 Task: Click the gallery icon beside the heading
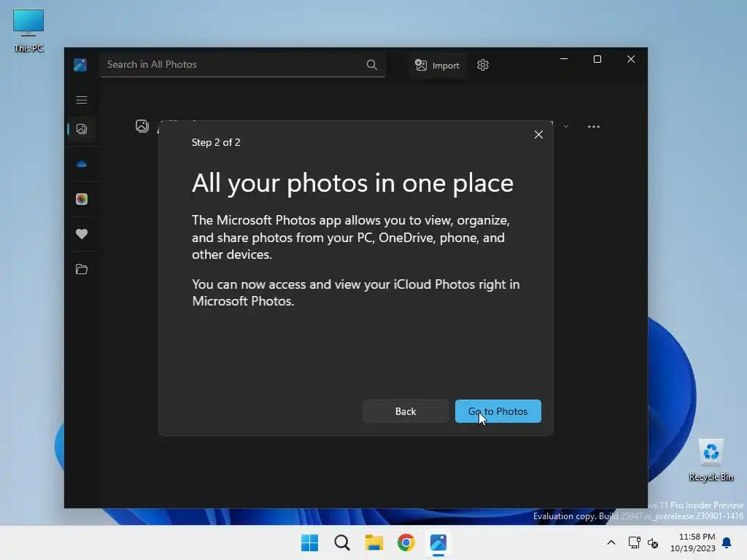pos(142,126)
